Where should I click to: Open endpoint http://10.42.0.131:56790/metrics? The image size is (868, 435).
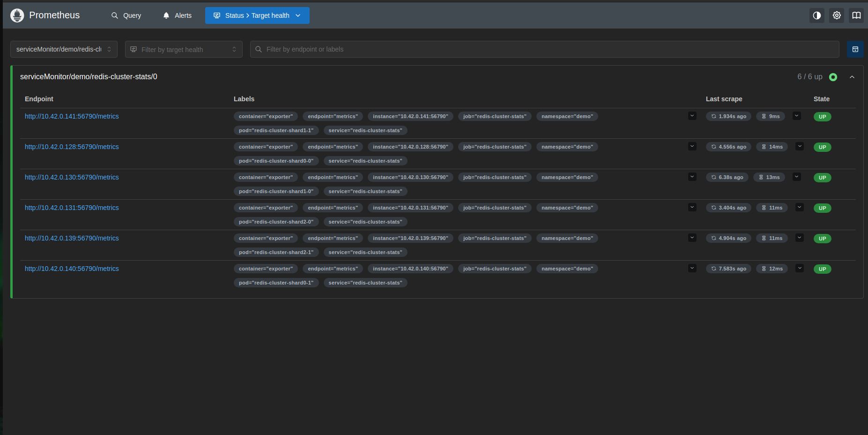72,208
